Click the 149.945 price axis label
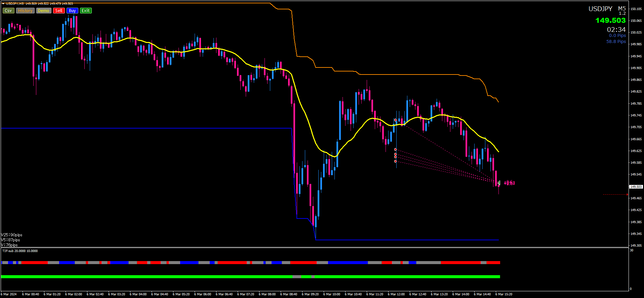This screenshot has height=298, width=644. [636, 56]
